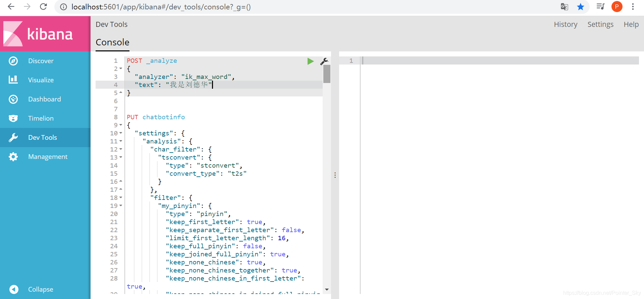Click the Dev Tools page heading
Screen dimensions: 644x299
click(111, 25)
